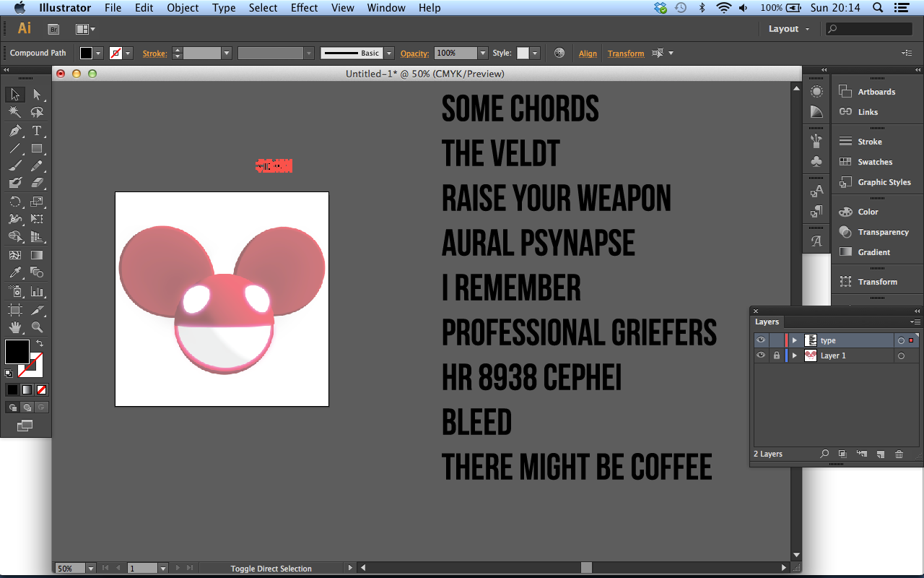Pick the Paintbrush tool
Viewport: 924px width, 578px height.
click(14, 165)
